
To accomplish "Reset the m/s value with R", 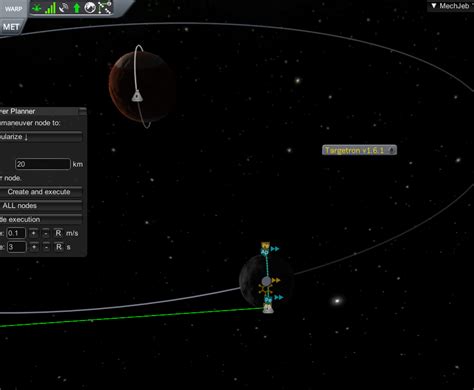I will (58, 233).
